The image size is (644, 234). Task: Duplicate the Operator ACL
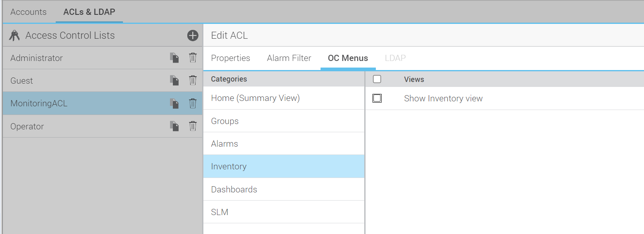click(x=175, y=126)
